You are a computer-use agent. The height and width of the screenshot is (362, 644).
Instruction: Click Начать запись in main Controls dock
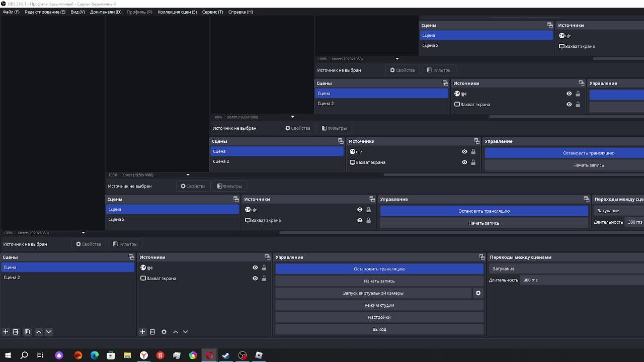click(379, 281)
